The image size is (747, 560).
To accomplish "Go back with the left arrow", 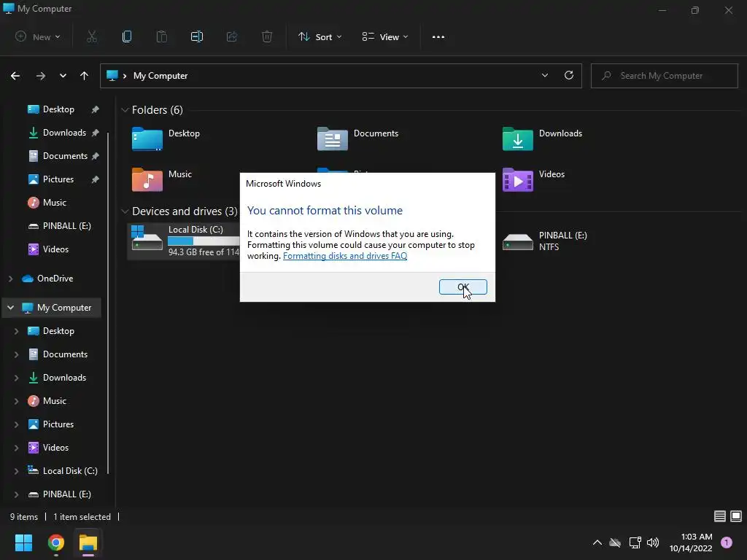I will (15, 76).
